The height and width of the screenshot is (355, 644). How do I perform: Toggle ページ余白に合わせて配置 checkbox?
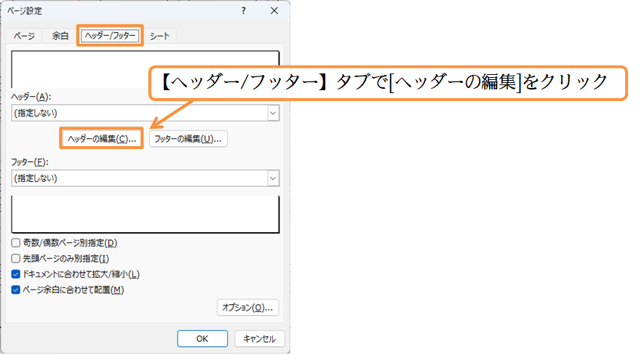(15, 290)
